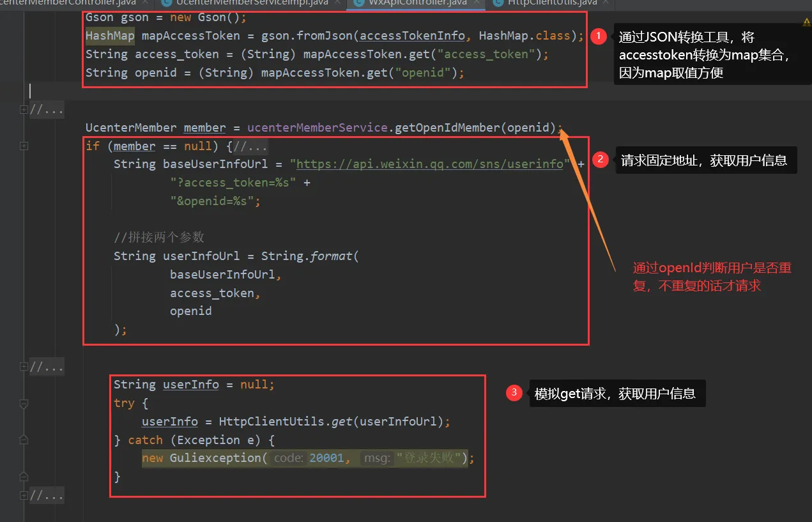Click the fold-end marker on the catch line

click(24, 440)
